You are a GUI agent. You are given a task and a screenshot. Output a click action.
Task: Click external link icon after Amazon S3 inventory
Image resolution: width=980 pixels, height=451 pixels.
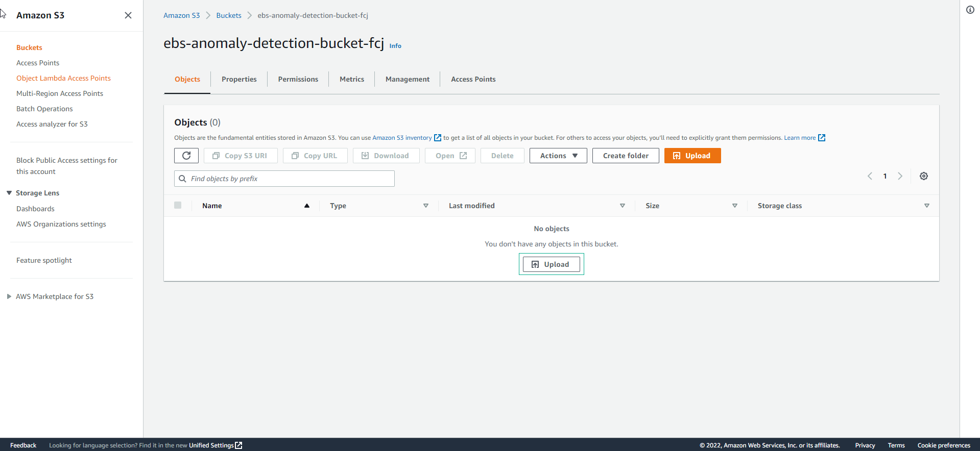[438, 138]
